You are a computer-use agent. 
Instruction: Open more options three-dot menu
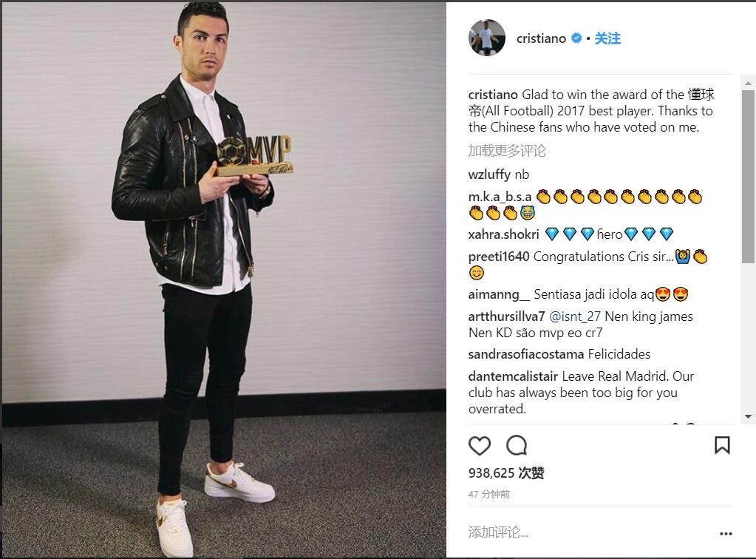(x=726, y=533)
